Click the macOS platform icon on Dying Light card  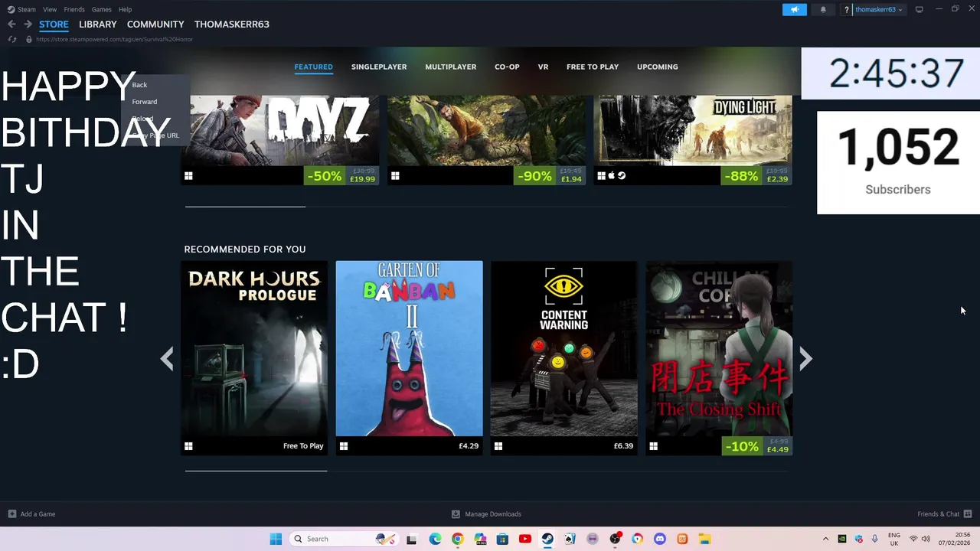(x=612, y=176)
